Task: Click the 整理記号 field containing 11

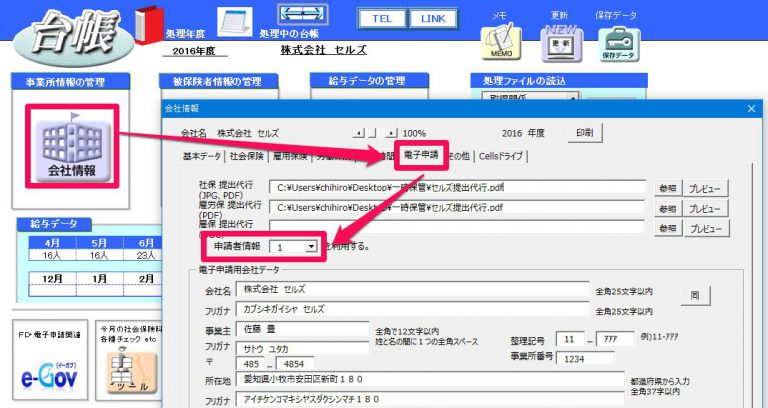Action: [x=570, y=339]
